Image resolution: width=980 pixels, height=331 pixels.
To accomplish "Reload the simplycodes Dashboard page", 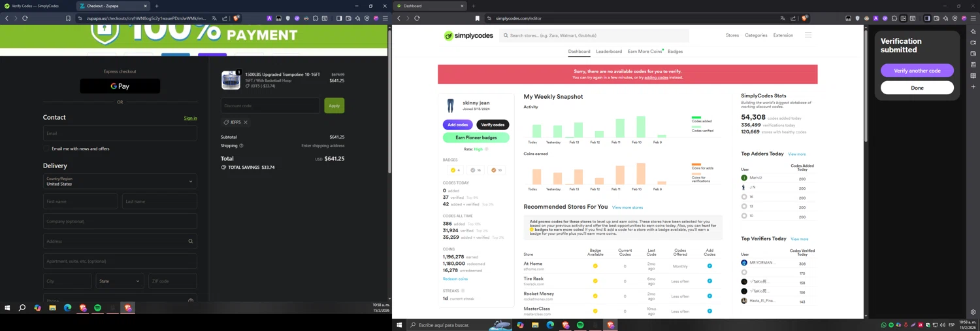I will (x=417, y=18).
